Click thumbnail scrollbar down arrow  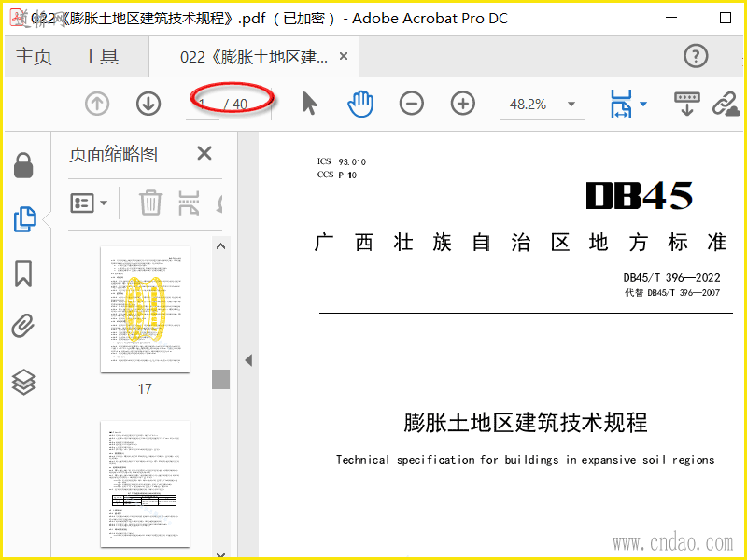pos(220,554)
